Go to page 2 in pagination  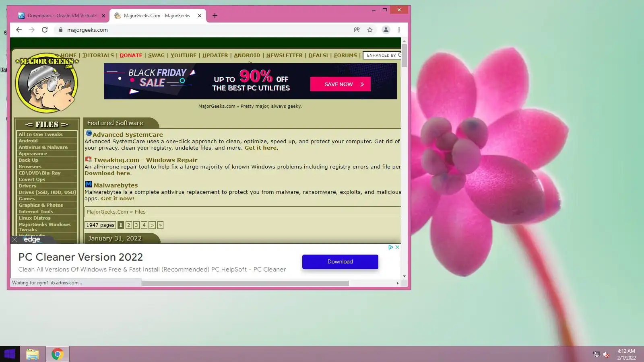pyautogui.click(x=128, y=225)
